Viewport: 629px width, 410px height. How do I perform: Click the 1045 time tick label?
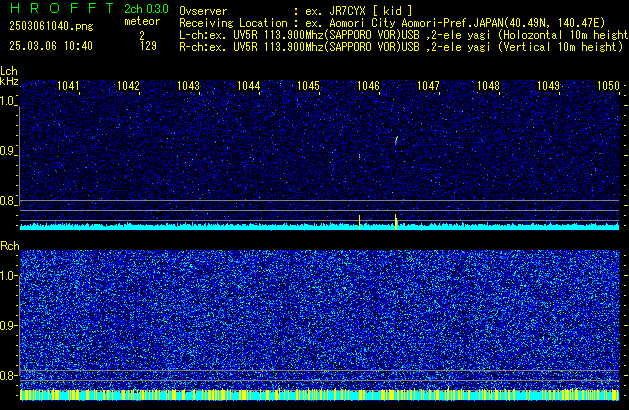308,86
